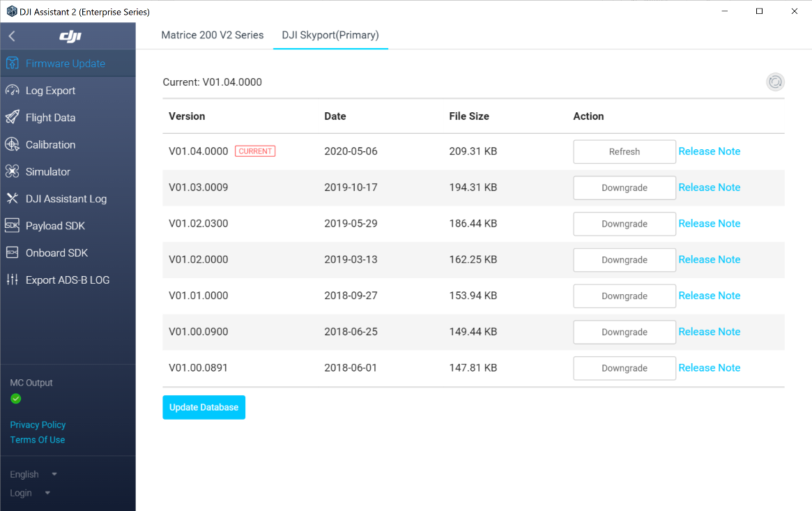Open Release Note for V01.02.0000

pos(710,259)
